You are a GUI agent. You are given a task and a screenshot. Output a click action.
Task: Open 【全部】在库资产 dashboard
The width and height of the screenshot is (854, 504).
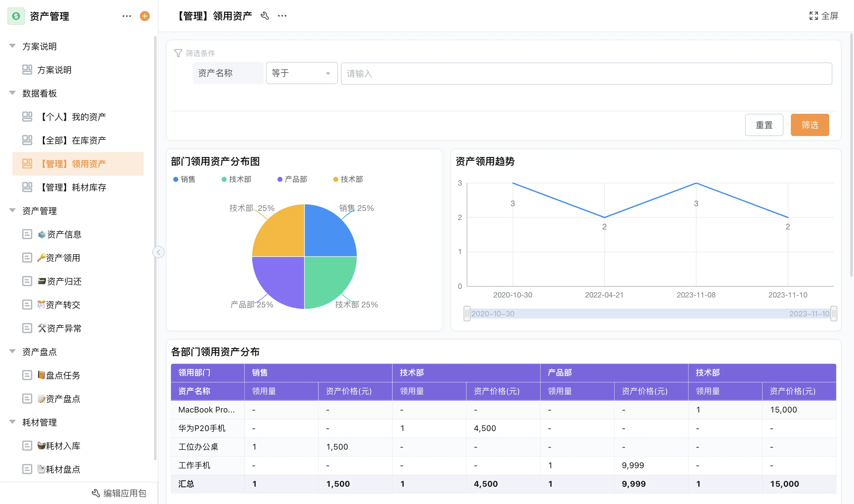point(73,140)
